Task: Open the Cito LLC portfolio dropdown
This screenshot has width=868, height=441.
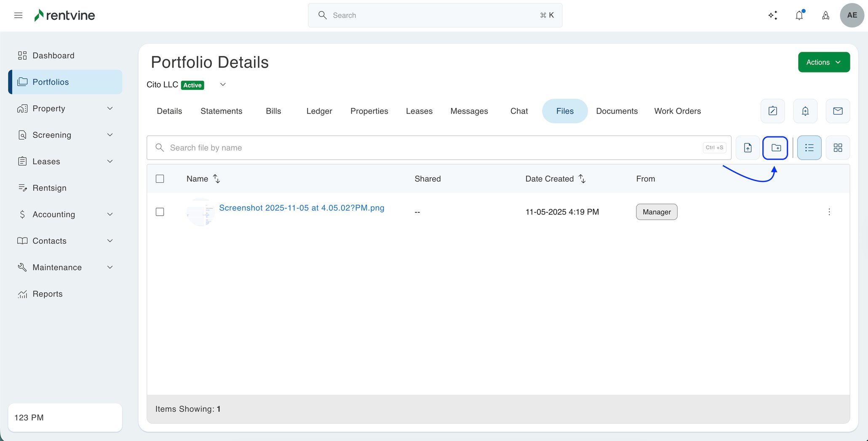Action: tap(223, 85)
